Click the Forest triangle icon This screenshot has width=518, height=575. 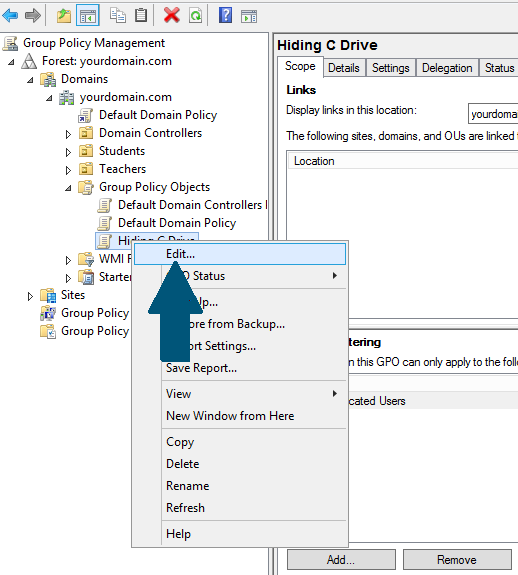[x=29, y=61]
